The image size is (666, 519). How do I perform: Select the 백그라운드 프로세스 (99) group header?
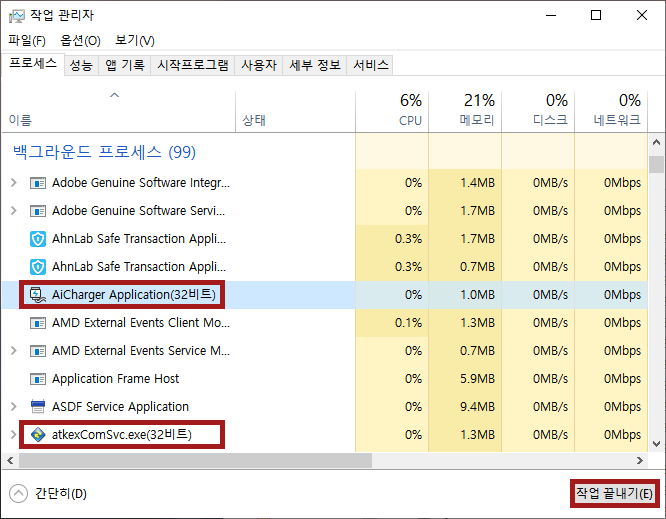pos(104,152)
